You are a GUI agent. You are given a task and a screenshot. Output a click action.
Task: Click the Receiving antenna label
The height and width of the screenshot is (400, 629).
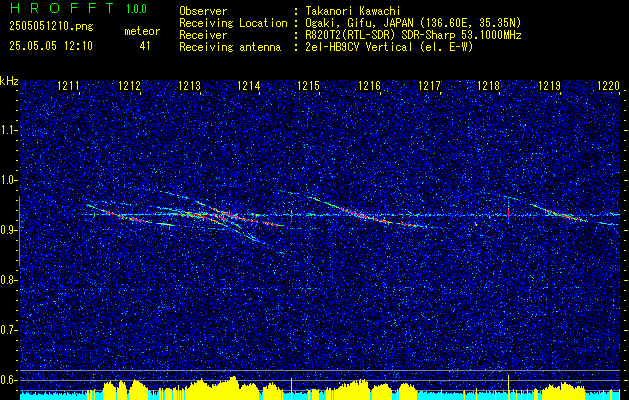coord(230,47)
